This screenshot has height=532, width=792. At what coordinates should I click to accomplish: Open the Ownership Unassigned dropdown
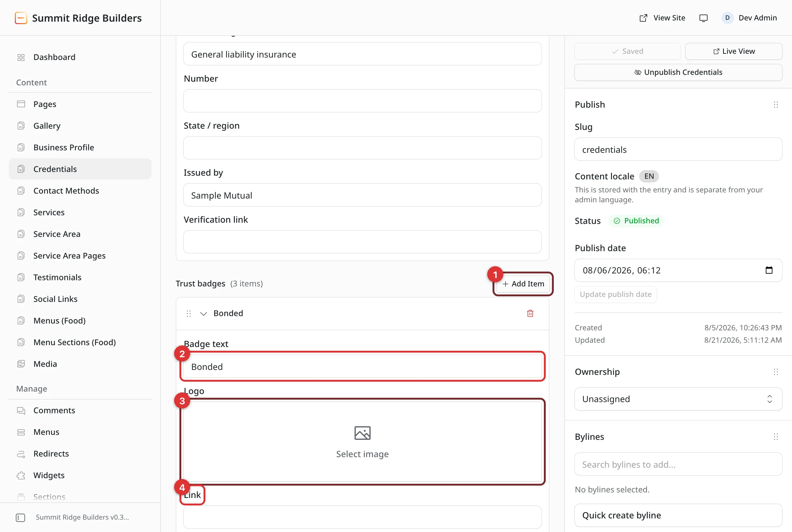[x=678, y=399]
